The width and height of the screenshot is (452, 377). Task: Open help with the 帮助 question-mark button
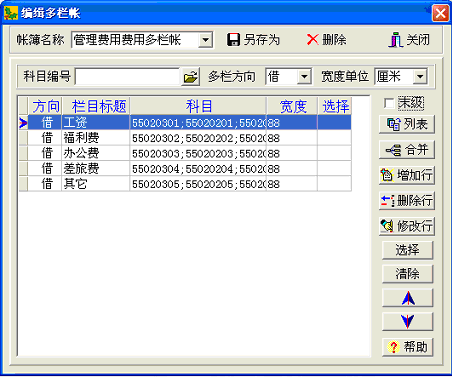(x=407, y=347)
